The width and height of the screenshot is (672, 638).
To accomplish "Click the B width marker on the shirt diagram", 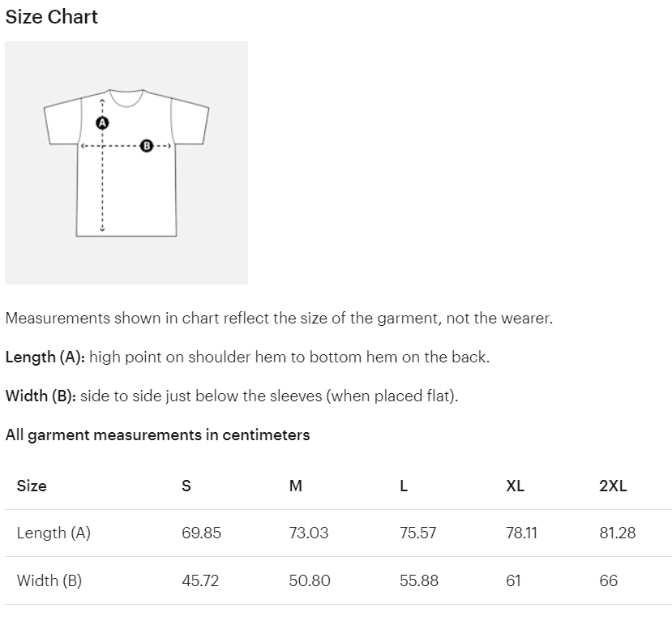I will [147, 146].
